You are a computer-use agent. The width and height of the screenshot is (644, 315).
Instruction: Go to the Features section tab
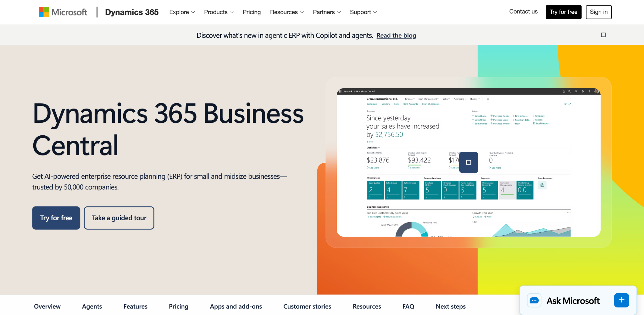coord(135,307)
